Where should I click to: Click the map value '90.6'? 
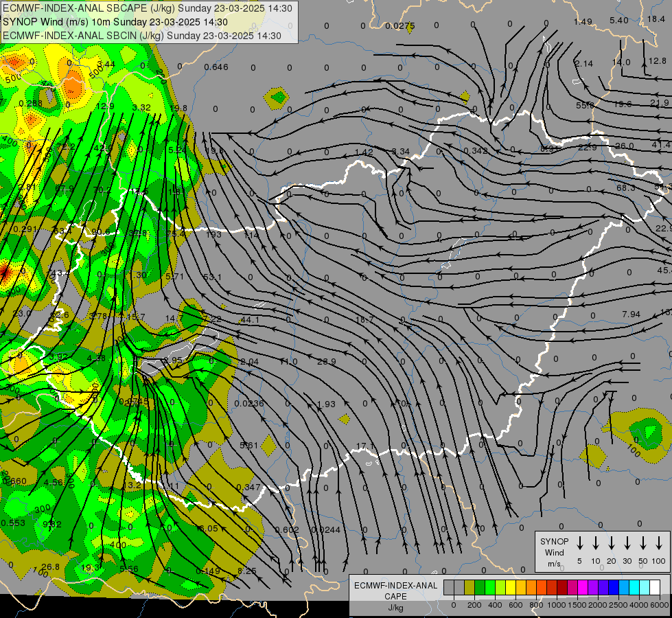101,232
